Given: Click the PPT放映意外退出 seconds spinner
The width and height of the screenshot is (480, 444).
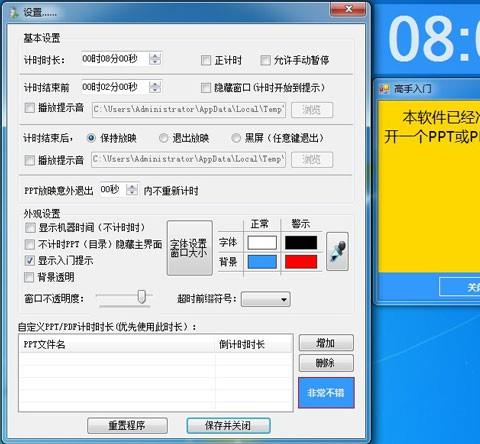Looking at the screenshot, I should 132,190.
